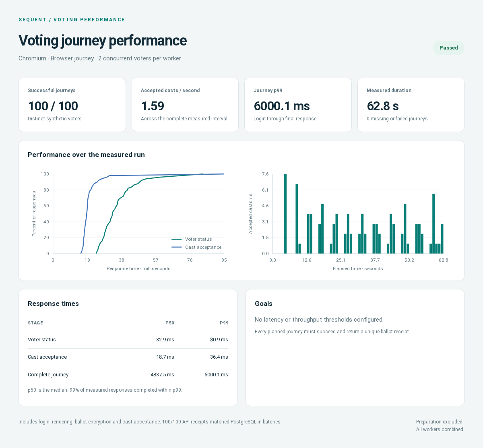Click the 62.8 tick on elapsed time axis

click(443, 260)
